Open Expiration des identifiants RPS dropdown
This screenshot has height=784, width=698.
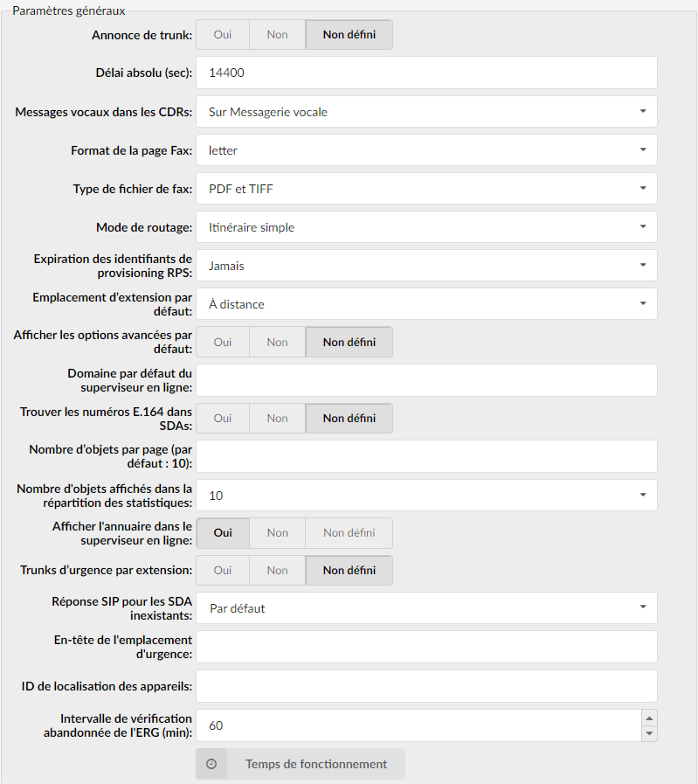pyautogui.click(x=426, y=266)
